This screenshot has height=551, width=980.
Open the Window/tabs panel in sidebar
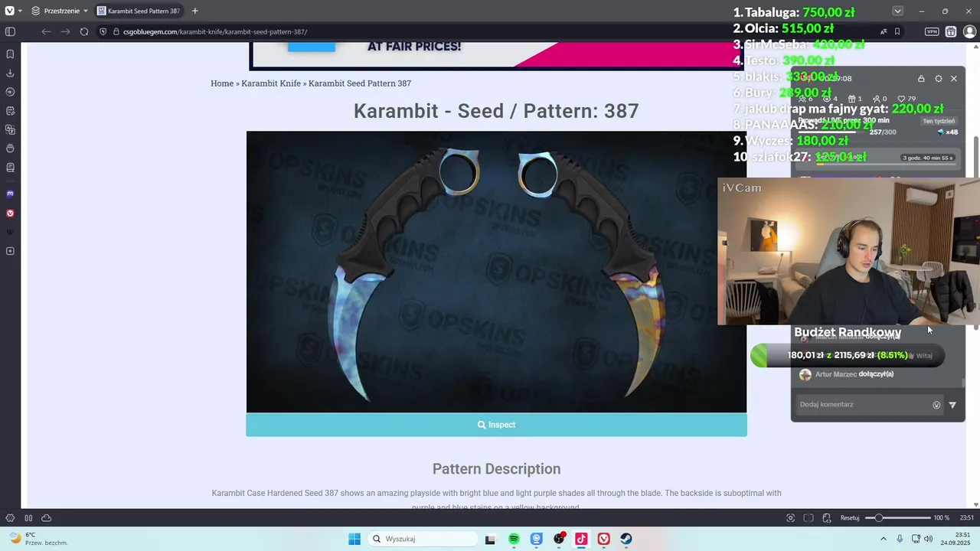pyautogui.click(x=10, y=148)
